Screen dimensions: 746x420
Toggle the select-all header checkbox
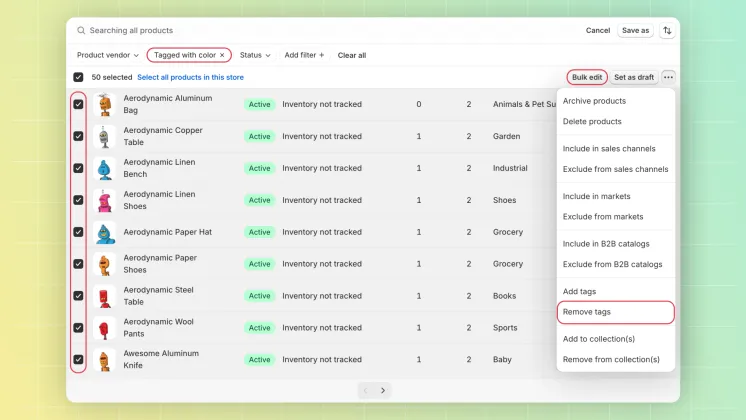point(79,77)
